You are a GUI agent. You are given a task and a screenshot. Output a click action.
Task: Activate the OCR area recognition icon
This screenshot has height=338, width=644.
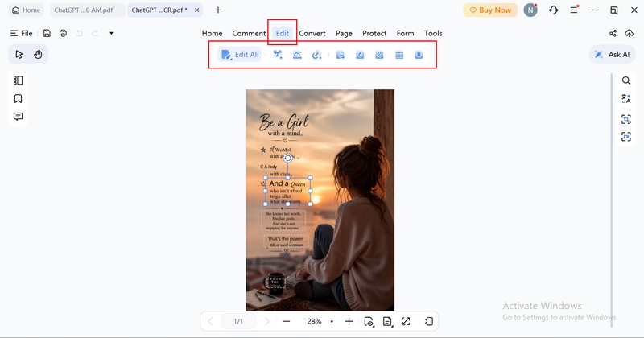pos(626,119)
